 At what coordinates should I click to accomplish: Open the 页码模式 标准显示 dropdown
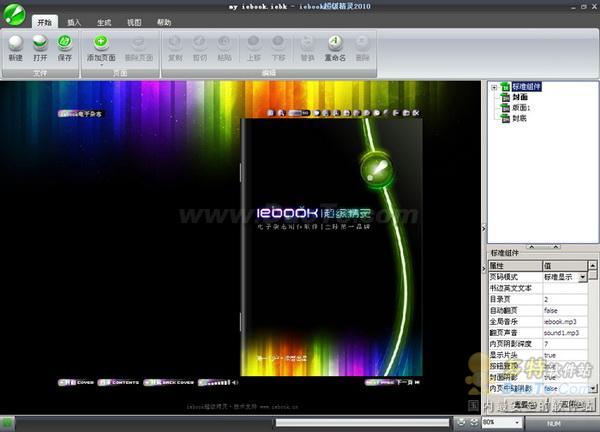click(x=583, y=277)
